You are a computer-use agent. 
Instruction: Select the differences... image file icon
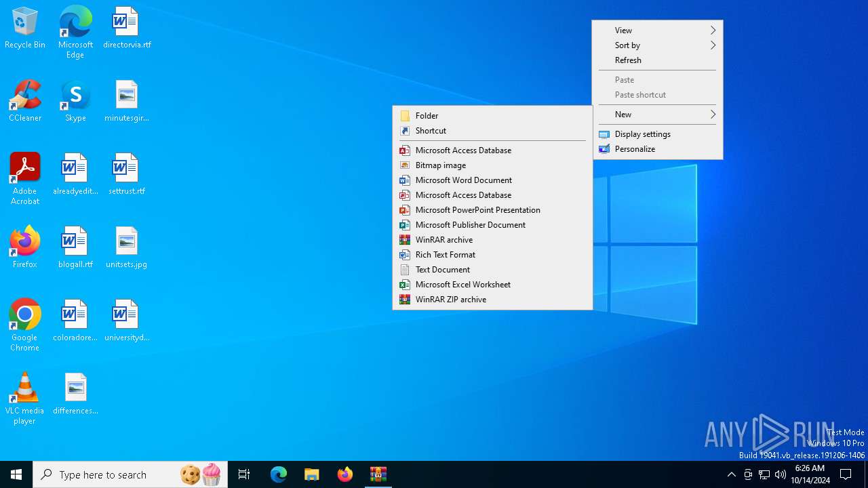point(75,394)
